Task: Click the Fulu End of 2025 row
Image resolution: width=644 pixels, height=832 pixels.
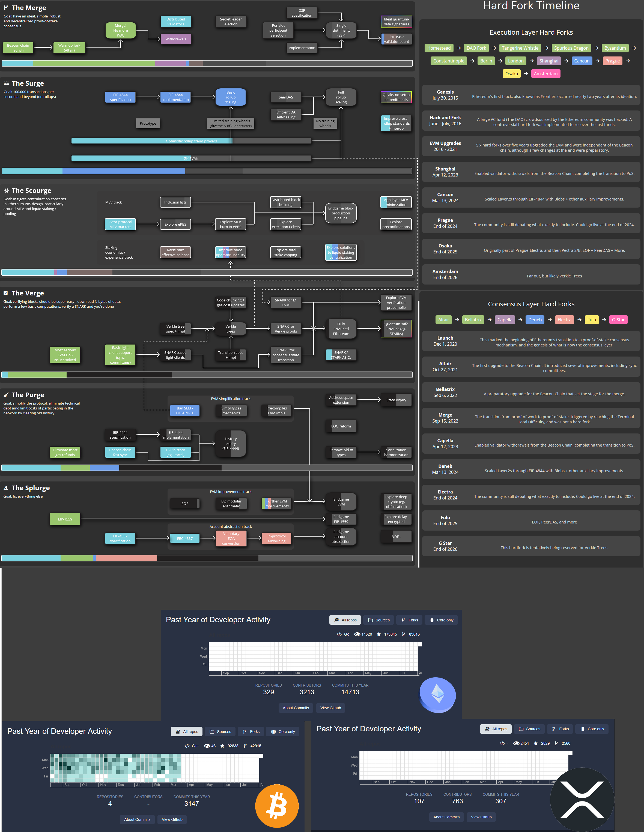Action: point(531,520)
